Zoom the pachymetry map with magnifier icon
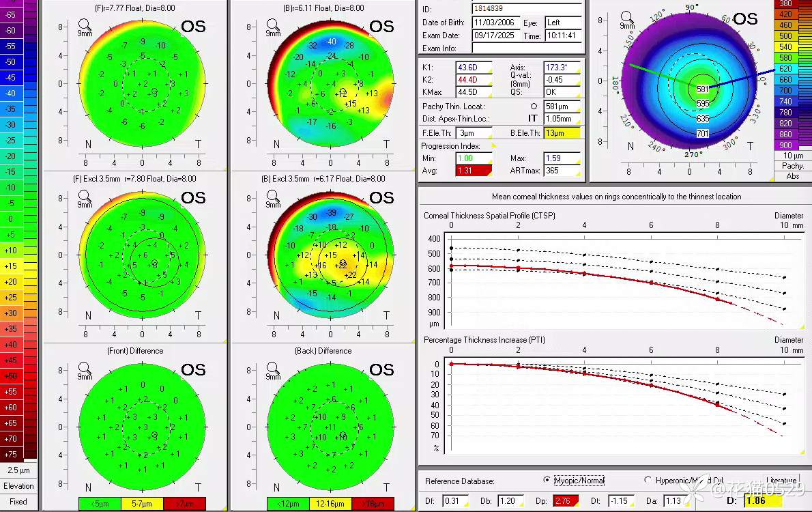Image resolution: width=812 pixels, height=512 pixels. [x=627, y=17]
